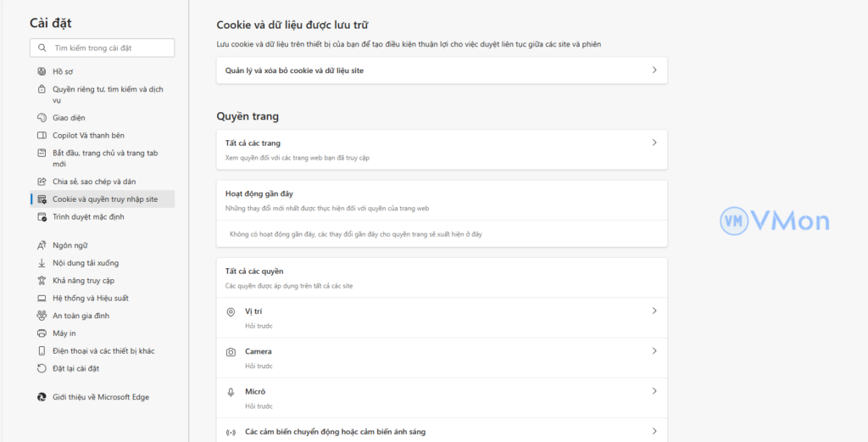Open Tất cả các trang chevron arrow
868x442 pixels.
pyautogui.click(x=654, y=143)
